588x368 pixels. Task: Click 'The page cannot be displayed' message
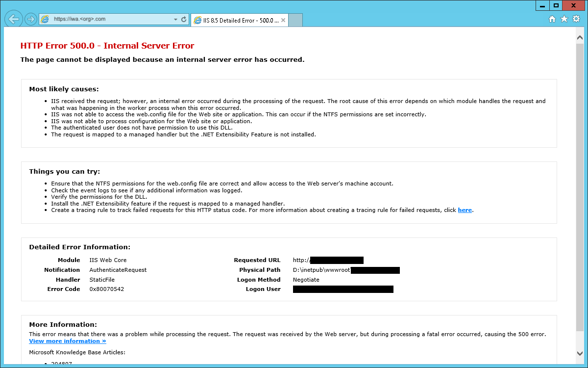162,60
